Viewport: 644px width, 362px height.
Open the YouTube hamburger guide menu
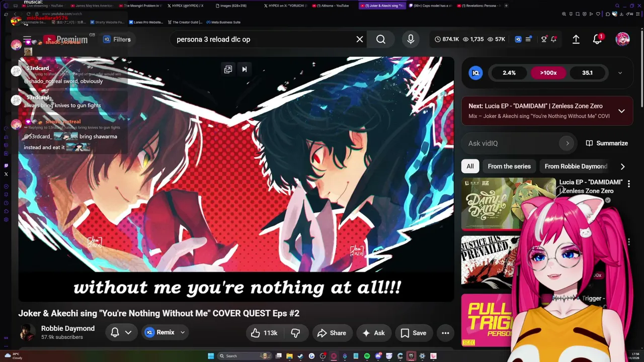pos(27,39)
